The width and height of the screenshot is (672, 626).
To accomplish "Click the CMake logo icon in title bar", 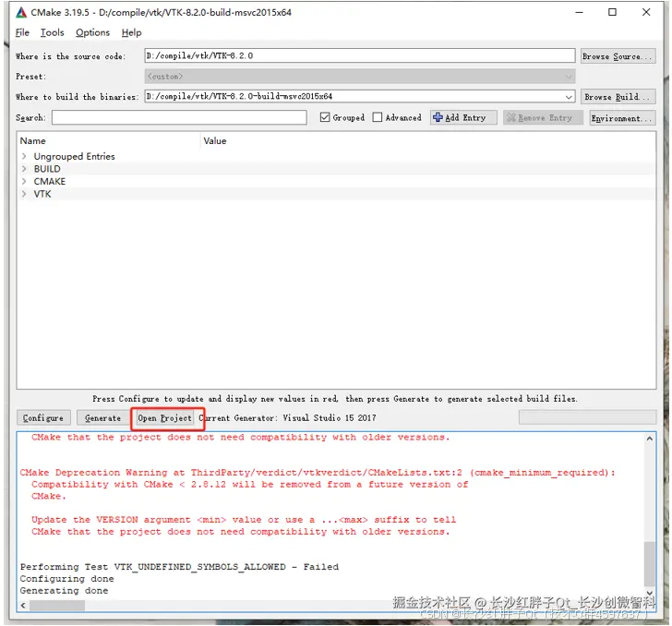I will click(21, 12).
